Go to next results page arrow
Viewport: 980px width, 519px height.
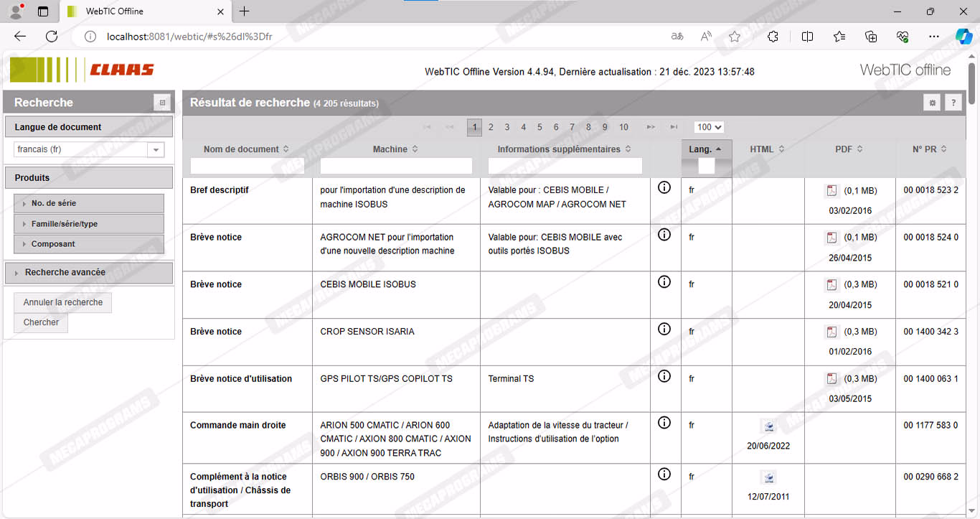click(x=651, y=127)
